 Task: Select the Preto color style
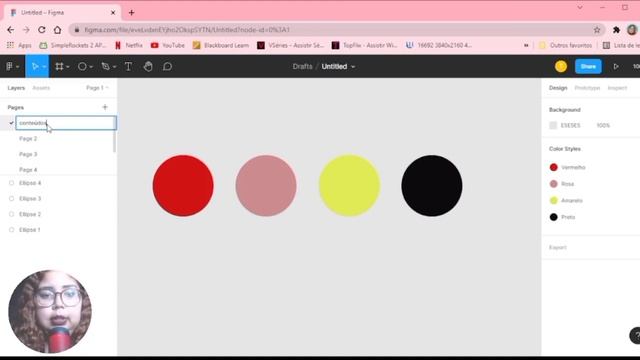[x=562, y=217]
